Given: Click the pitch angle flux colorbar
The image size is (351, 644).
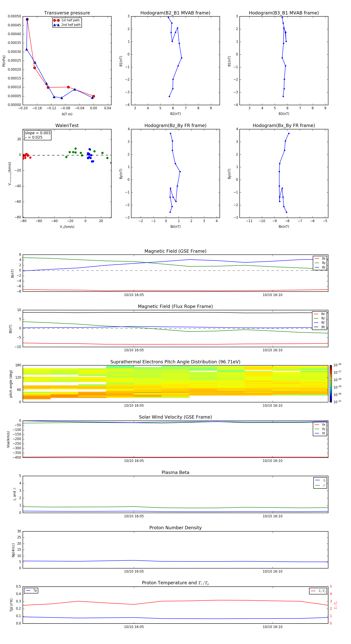Looking at the screenshot, I should point(331,383).
